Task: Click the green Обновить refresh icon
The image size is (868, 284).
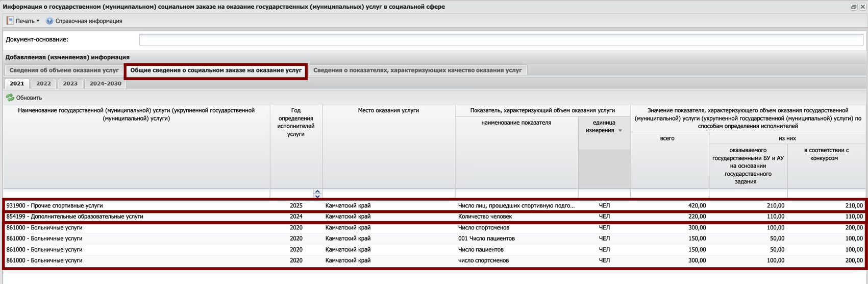Action: (x=10, y=98)
